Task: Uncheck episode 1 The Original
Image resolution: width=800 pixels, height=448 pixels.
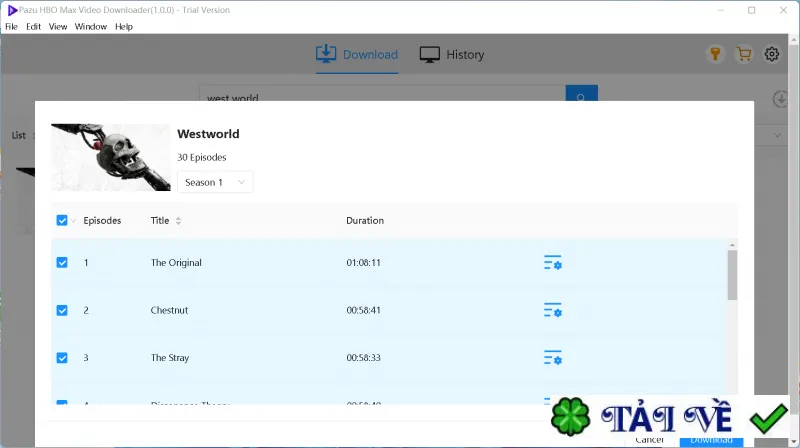Action: tap(62, 262)
